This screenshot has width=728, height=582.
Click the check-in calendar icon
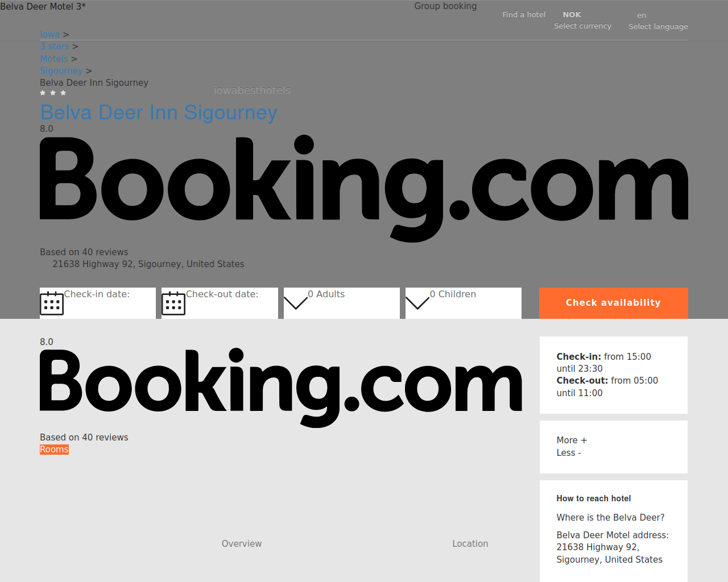[52, 303]
